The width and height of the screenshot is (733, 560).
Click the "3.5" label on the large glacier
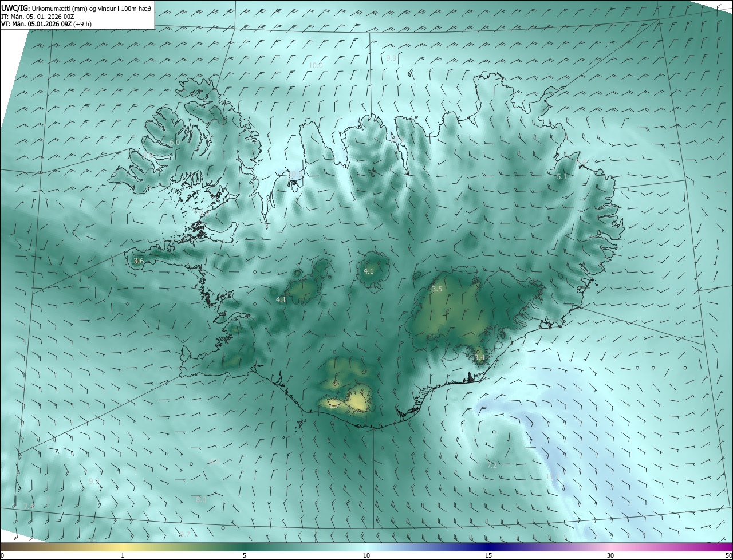coord(437,289)
